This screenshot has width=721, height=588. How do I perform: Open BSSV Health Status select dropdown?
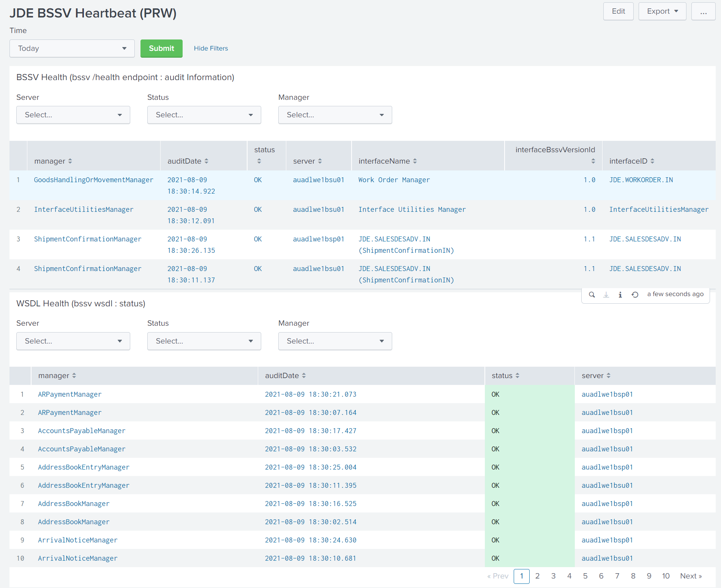point(204,115)
